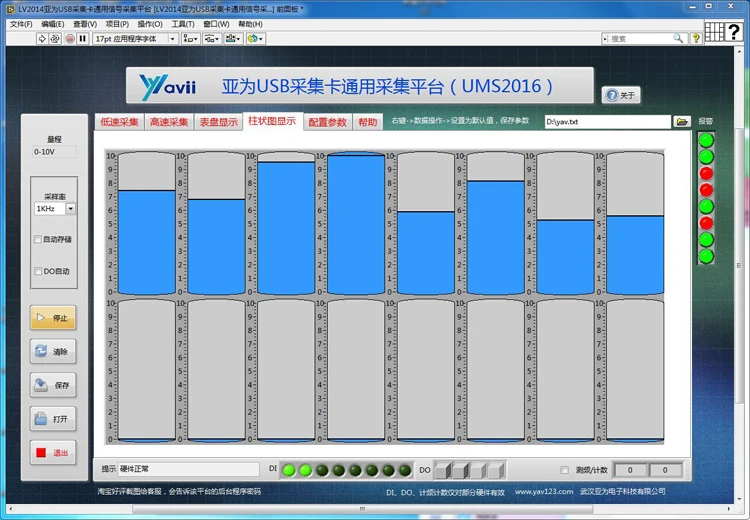
Task: Open the Reorder dropdown in toolbar
Action: [x=255, y=39]
